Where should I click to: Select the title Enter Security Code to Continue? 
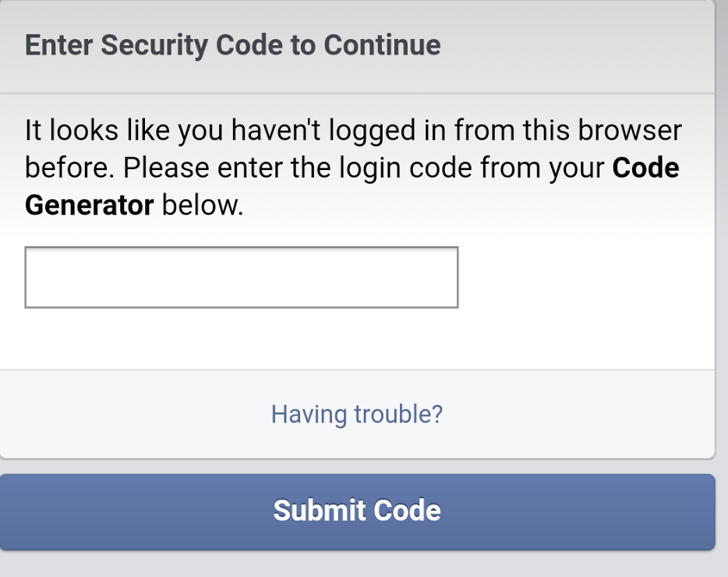tap(233, 45)
